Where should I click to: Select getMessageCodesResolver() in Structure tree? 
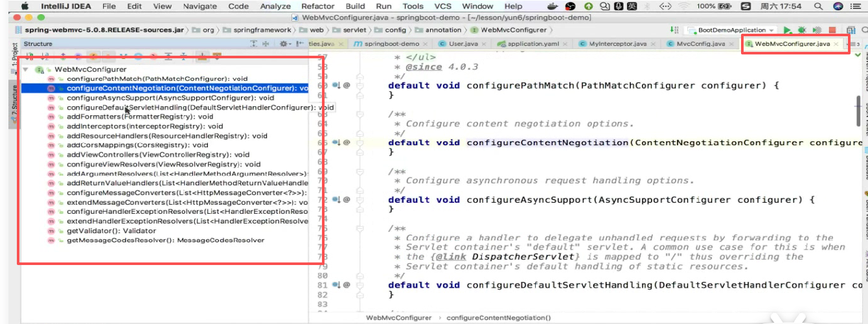tap(165, 240)
